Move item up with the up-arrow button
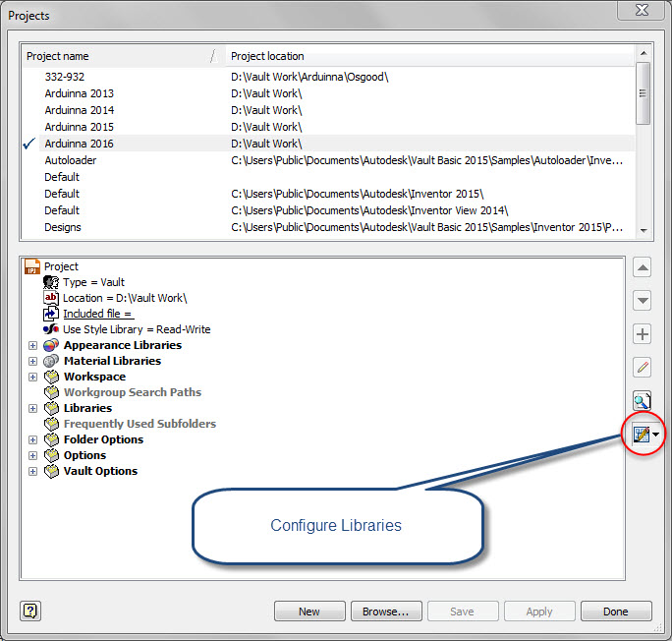This screenshot has width=672, height=641. (x=642, y=267)
